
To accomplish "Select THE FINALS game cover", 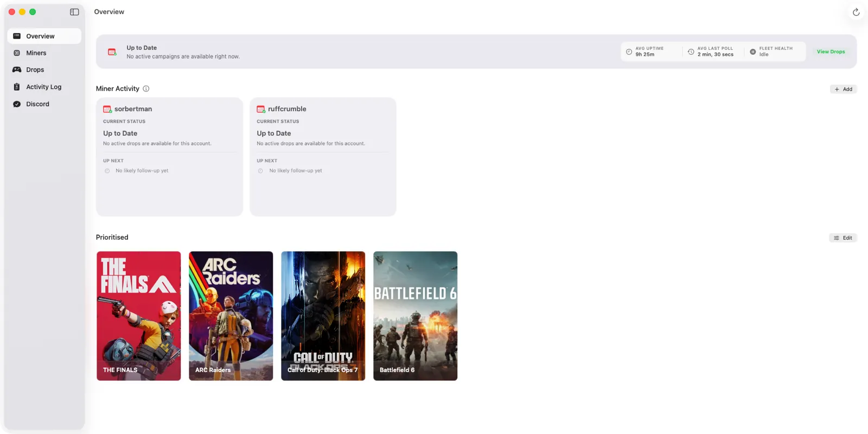I will (x=139, y=316).
